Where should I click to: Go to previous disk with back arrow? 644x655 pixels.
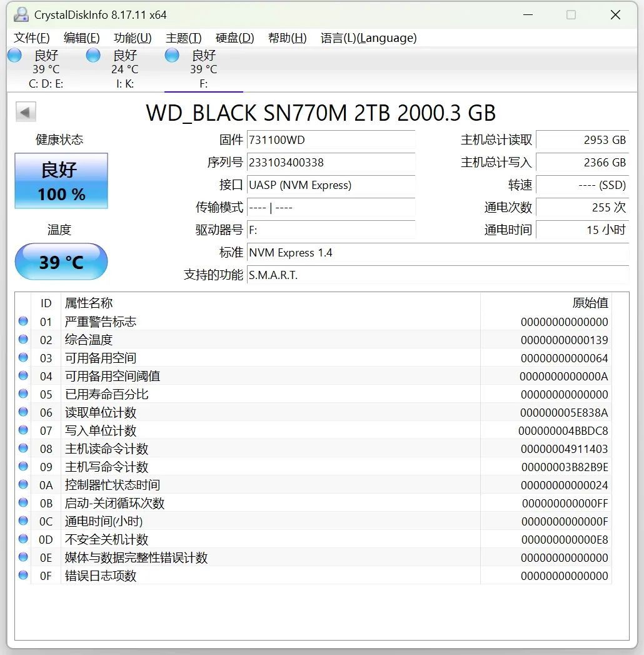pyautogui.click(x=26, y=112)
